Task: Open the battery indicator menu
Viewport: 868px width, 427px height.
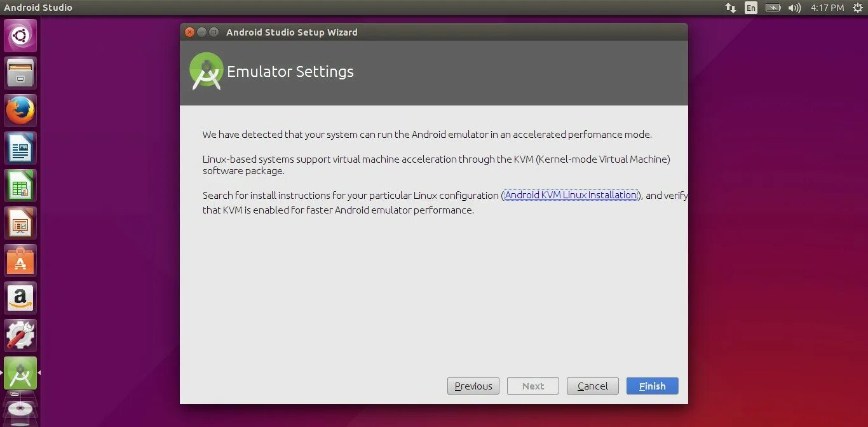Action: coord(773,8)
